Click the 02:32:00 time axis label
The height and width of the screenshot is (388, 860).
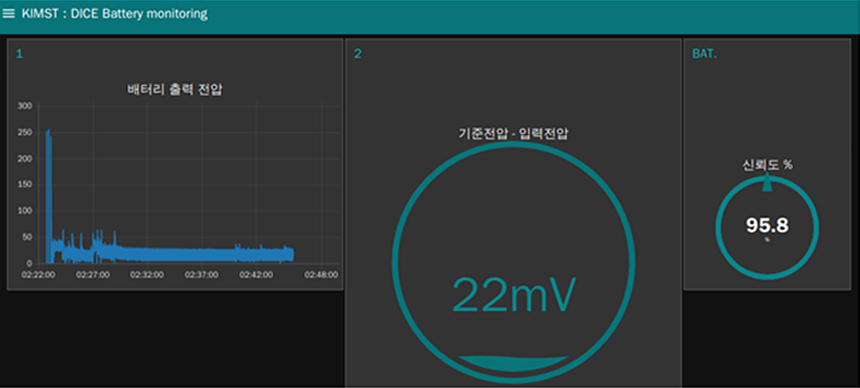pyautogui.click(x=147, y=274)
